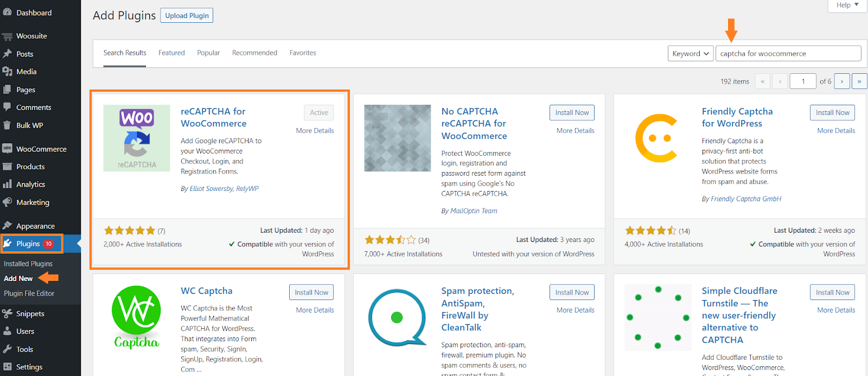Click the Plugins update count badge
Screen dimensions: 868x376
click(48, 244)
